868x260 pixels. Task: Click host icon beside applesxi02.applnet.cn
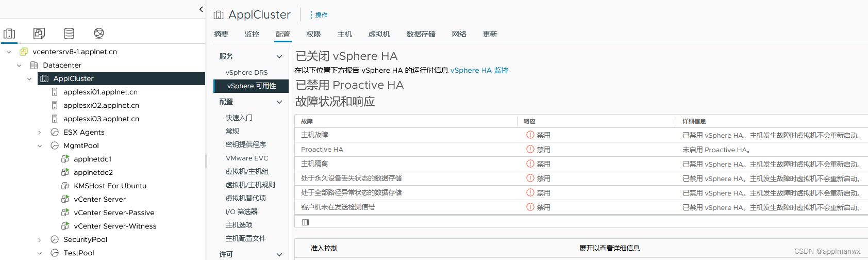pyautogui.click(x=55, y=105)
